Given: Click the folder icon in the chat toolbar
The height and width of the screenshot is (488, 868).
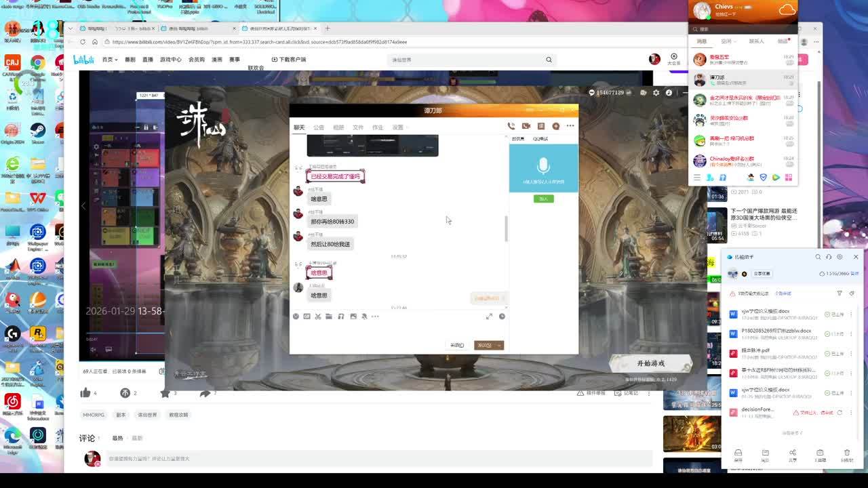Looking at the screenshot, I should pyautogui.click(x=329, y=317).
